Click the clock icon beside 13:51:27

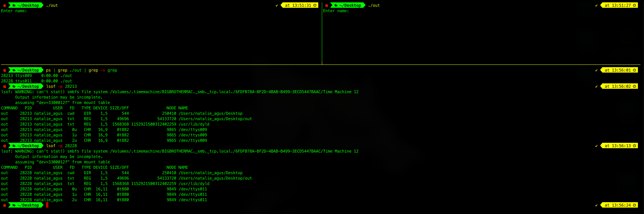tap(634, 5)
